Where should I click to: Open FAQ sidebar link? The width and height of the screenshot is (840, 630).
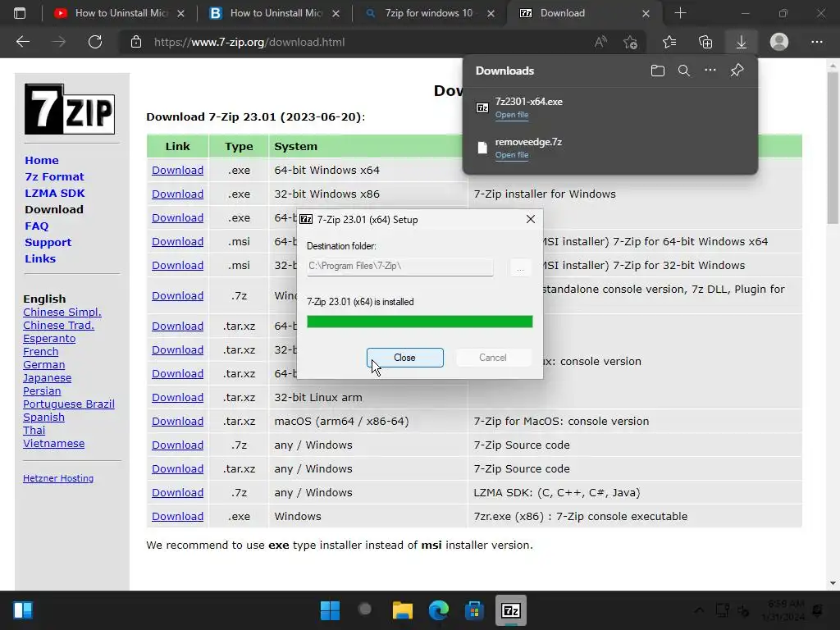36,226
